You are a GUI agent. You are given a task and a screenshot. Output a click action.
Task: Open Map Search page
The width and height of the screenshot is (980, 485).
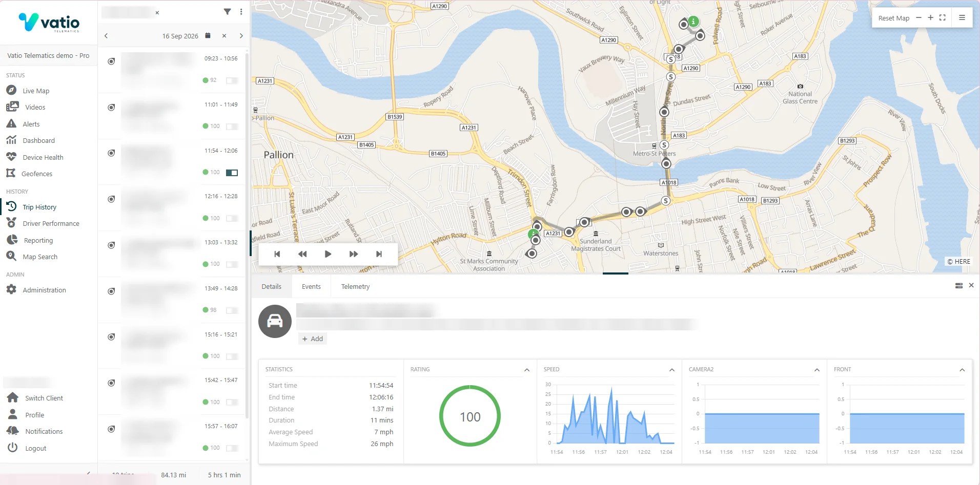pyautogui.click(x=39, y=257)
